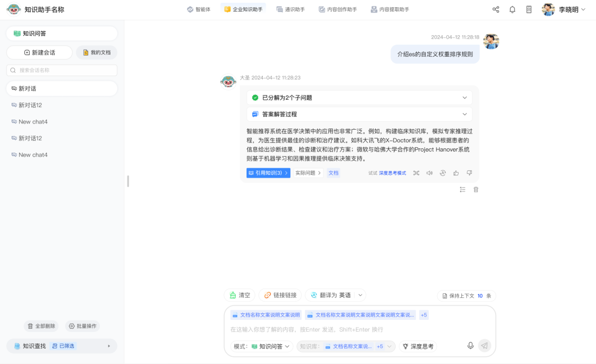This screenshot has width=596, height=364.
Task: Expand the 已分解为2个子问题 section
Action: tap(464, 98)
